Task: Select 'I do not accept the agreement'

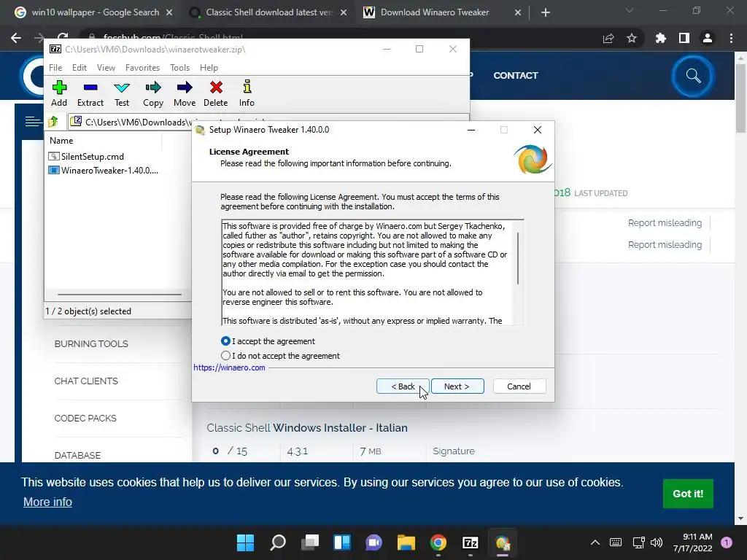Action: click(280, 356)
